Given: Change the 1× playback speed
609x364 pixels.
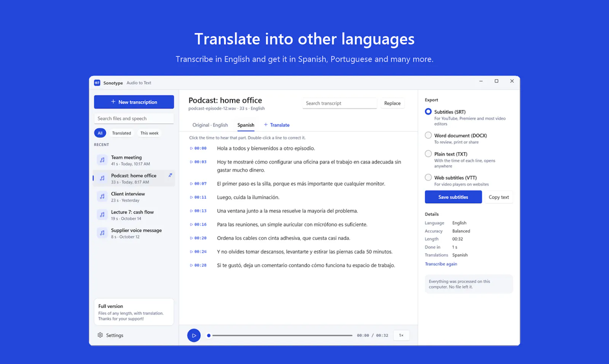Looking at the screenshot, I should click(401, 335).
